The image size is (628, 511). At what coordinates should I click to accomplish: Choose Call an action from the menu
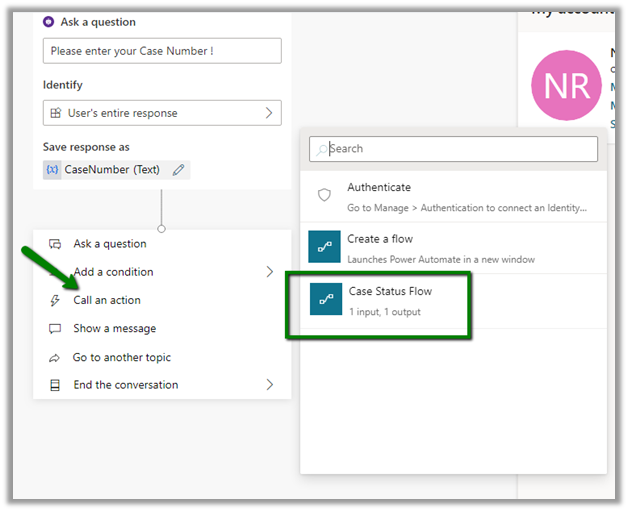click(x=107, y=300)
